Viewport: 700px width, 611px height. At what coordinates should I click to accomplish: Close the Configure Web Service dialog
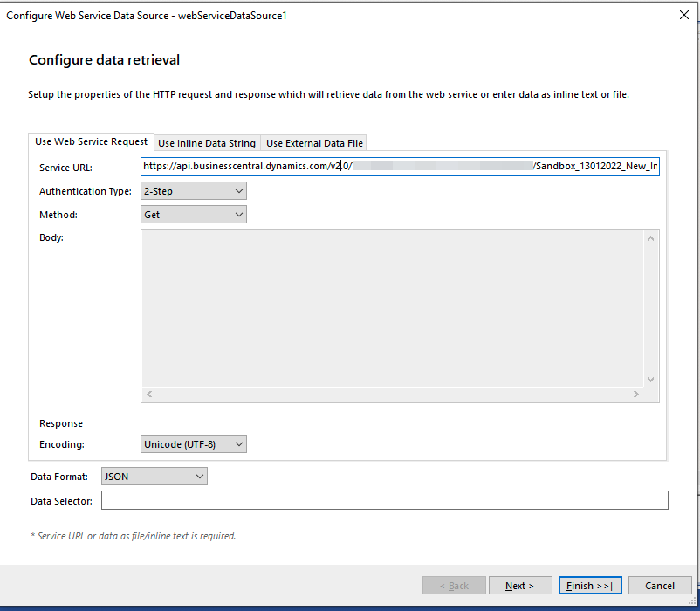683,15
